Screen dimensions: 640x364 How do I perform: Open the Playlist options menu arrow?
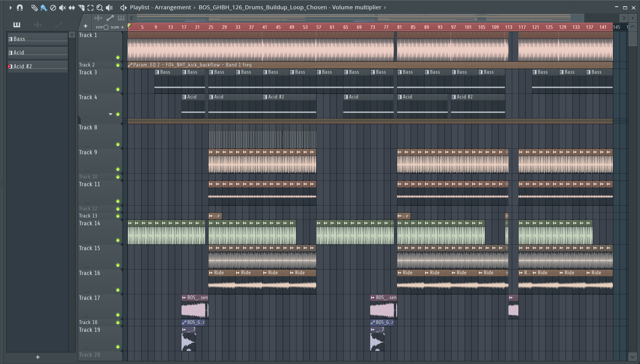(10, 8)
